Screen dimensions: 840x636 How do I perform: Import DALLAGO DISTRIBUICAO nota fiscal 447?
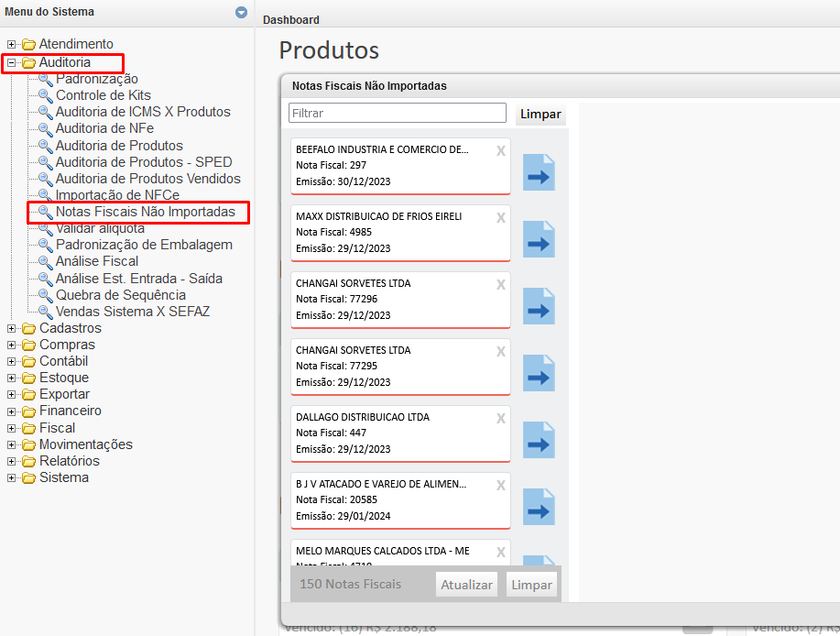pyautogui.click(x=539, y=440)
